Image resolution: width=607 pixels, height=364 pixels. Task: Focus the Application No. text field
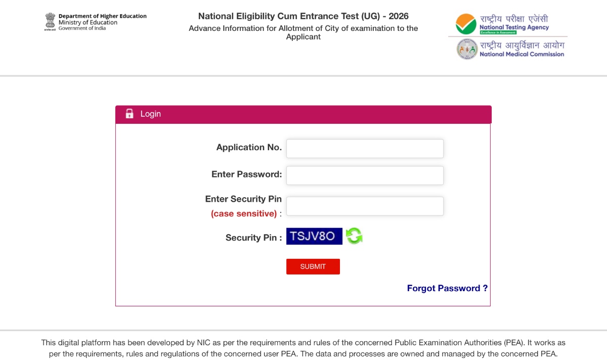[365, 149]
